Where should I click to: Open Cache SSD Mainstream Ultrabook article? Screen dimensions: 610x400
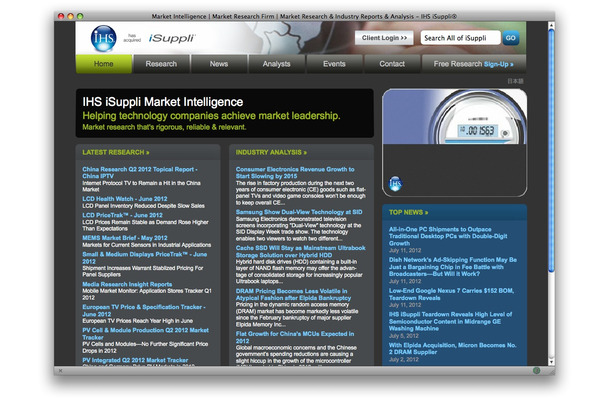[x=300, y=251]
